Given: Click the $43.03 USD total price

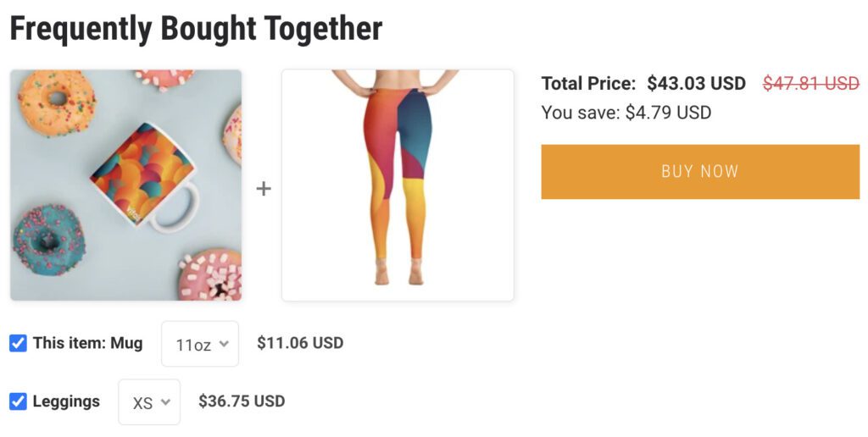Looking at the screenshot, I should coord(696,84).
